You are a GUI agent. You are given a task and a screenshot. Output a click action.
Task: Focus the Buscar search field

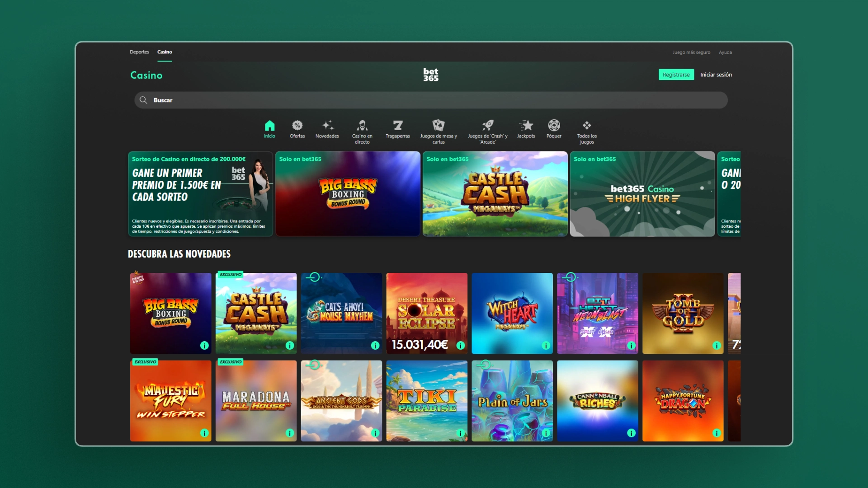431,100
